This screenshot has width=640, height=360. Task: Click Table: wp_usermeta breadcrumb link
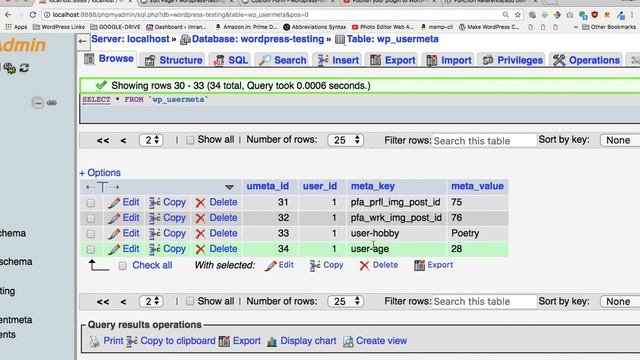tap(393, 39)
